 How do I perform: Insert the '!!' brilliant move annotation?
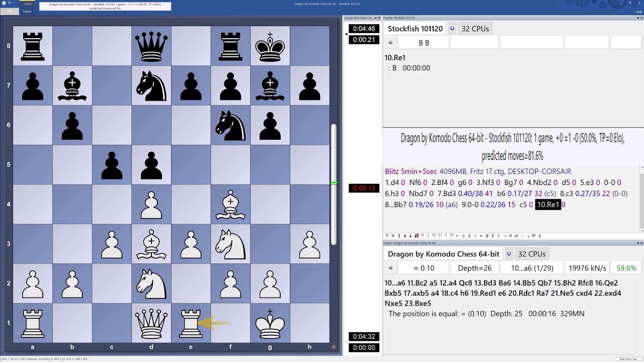(x=422, y=235)
